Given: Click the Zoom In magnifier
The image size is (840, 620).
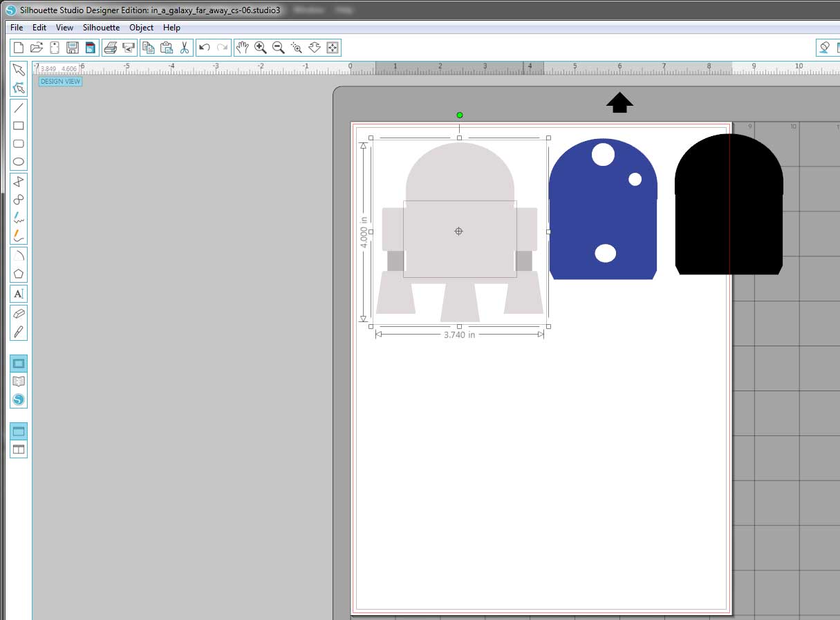Looking at the screenshot, I should point(261,48).
